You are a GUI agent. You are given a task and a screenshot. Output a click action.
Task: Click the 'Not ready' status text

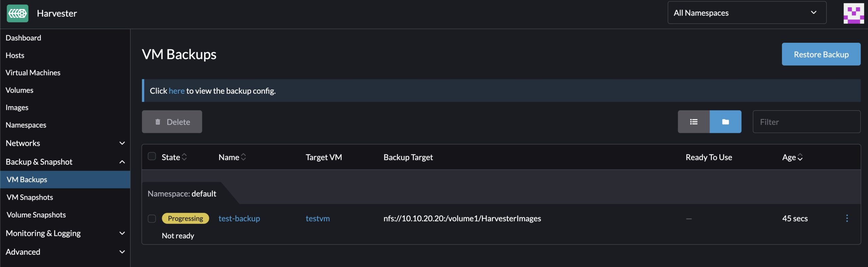(178, 235)
